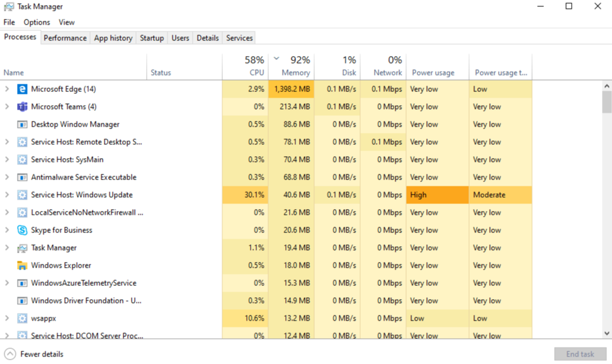
Task: Open the File menu
Action: pos(9,22)
